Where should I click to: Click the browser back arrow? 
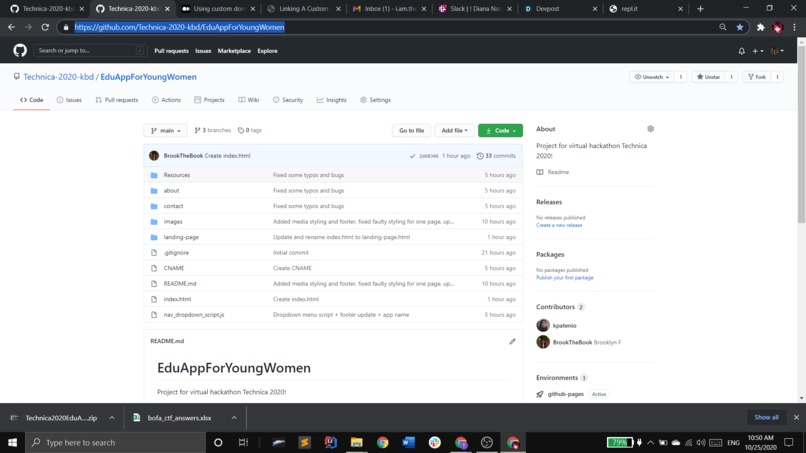(12, 27)
